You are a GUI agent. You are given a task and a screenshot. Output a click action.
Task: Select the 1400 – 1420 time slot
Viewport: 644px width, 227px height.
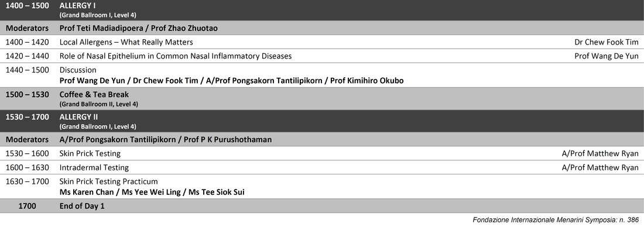(27, 42)
